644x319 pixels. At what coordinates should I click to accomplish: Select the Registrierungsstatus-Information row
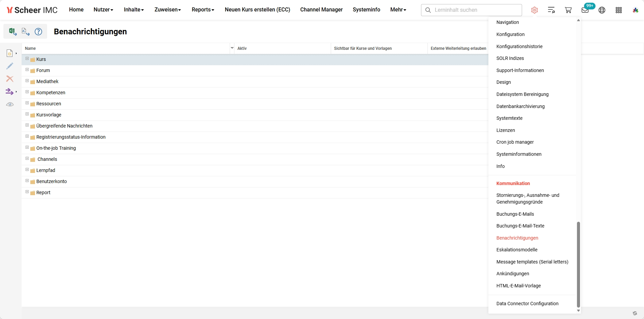point(255,137)
